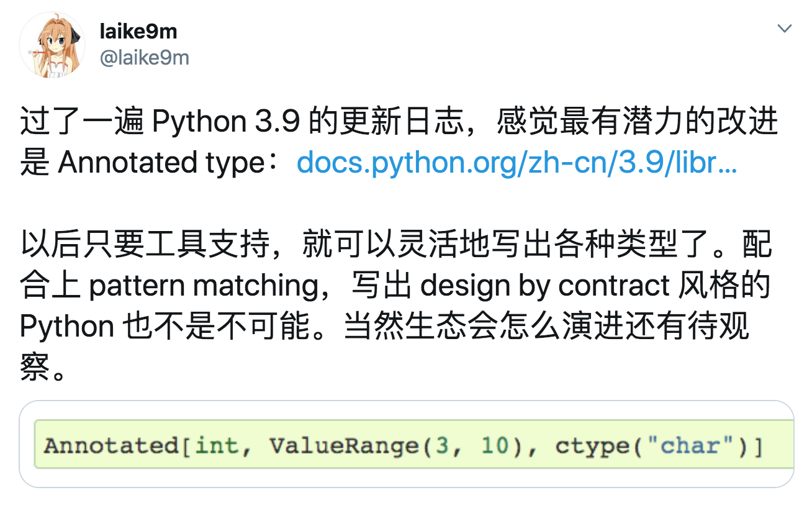This screenshot has width=812, height=508.
Task: Click the "char" string in the code
Action: tap(695, 446)
